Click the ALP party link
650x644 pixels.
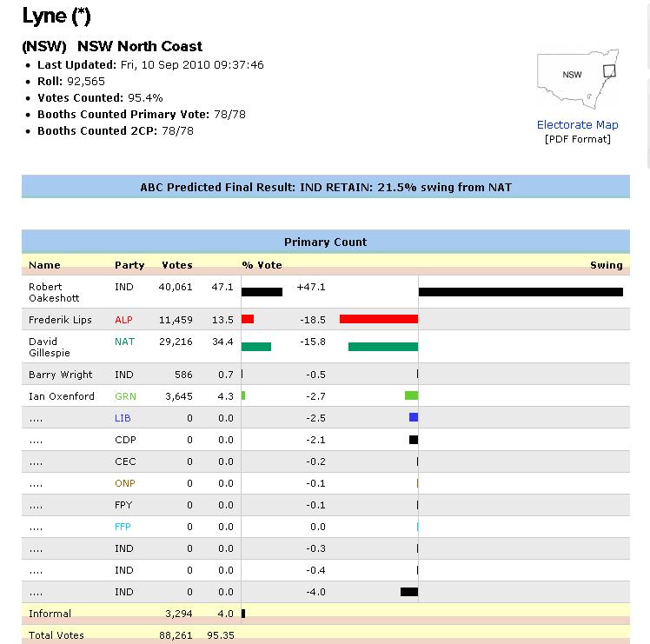[123, 320]
